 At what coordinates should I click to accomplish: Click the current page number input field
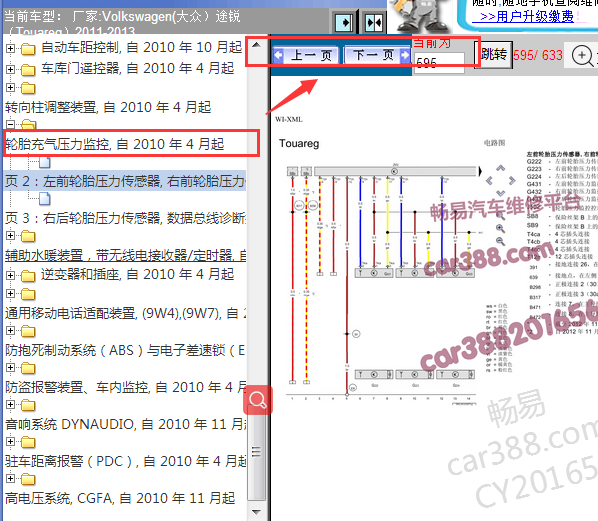click(439, 63)
